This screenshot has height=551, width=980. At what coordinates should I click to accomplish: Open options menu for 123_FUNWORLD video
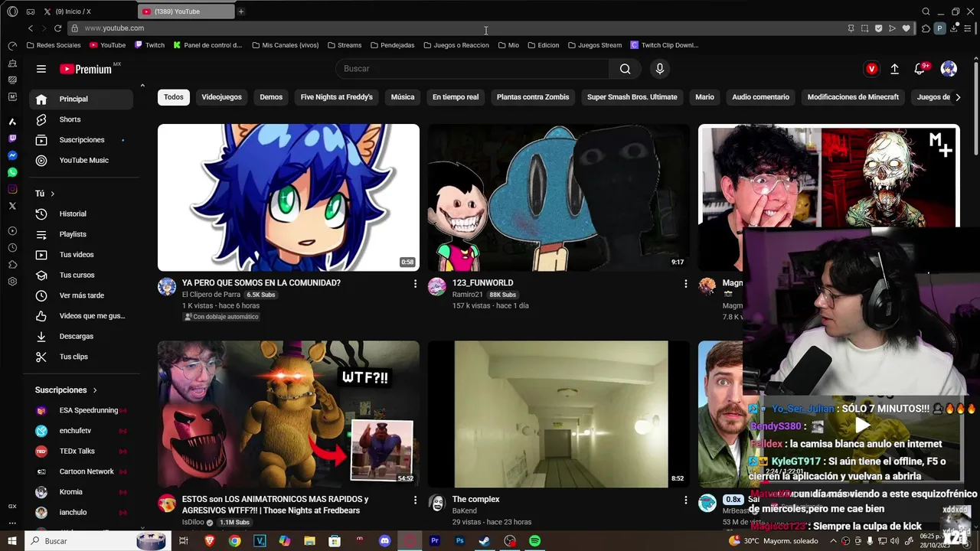685,283
